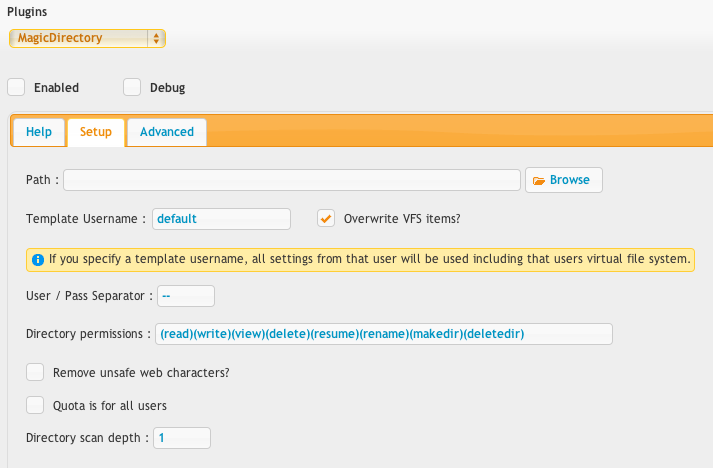Click the Directory permissions text box
This screenshot has height=468, width=713.
384,334
